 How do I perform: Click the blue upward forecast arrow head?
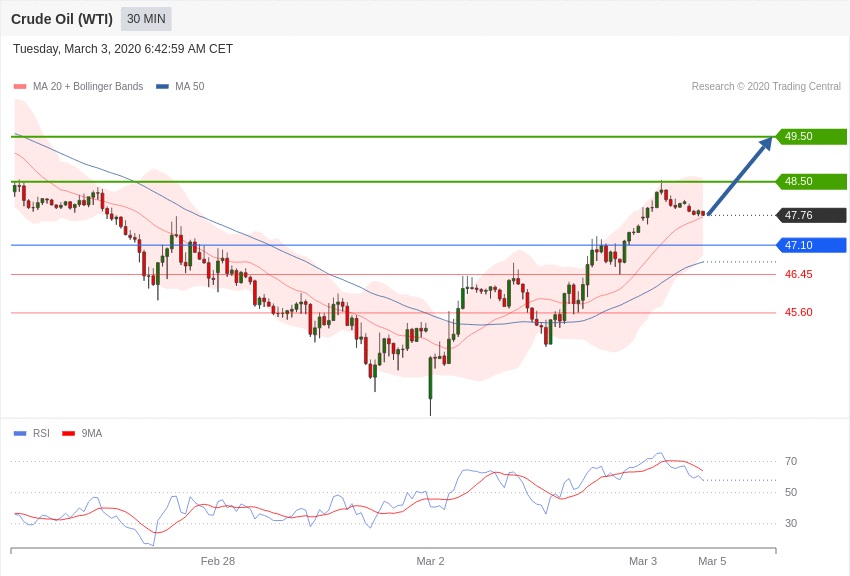766,144
